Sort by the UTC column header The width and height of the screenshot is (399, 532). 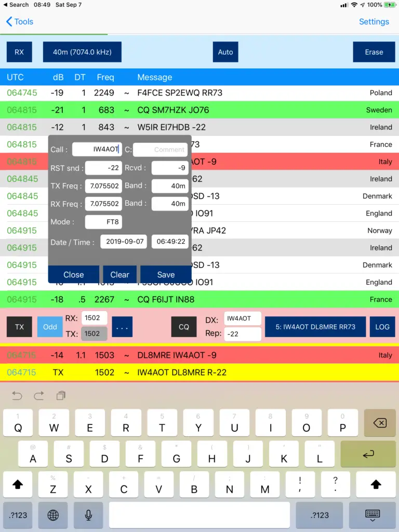pyautogui.click(x=15, y=77)
